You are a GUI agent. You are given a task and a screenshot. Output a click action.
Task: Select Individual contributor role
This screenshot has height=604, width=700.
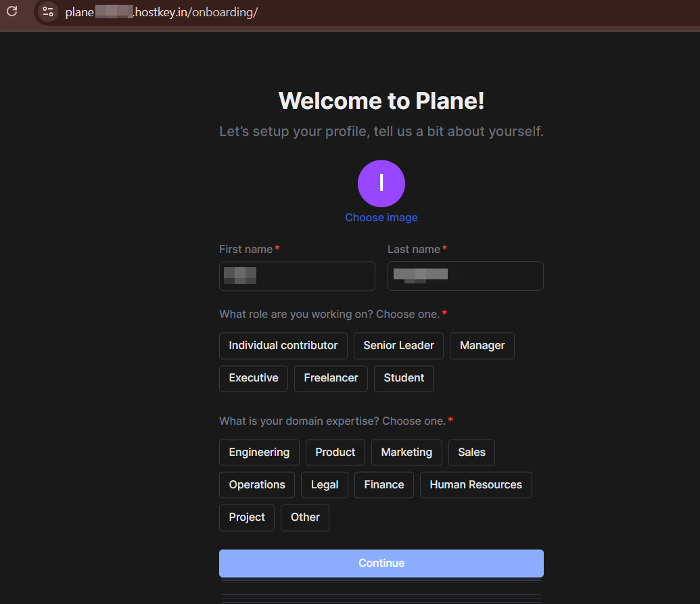pyautogui.click(x=283, y=346)
